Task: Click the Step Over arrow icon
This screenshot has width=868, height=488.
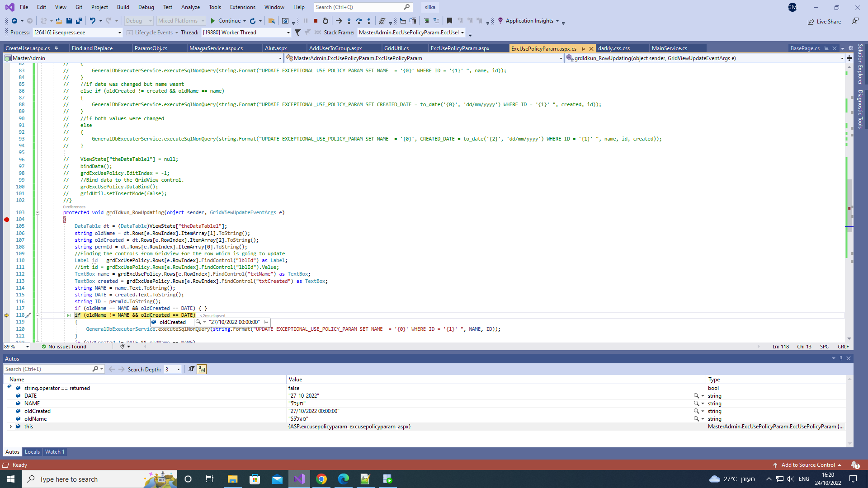Action: click(359, 21)
